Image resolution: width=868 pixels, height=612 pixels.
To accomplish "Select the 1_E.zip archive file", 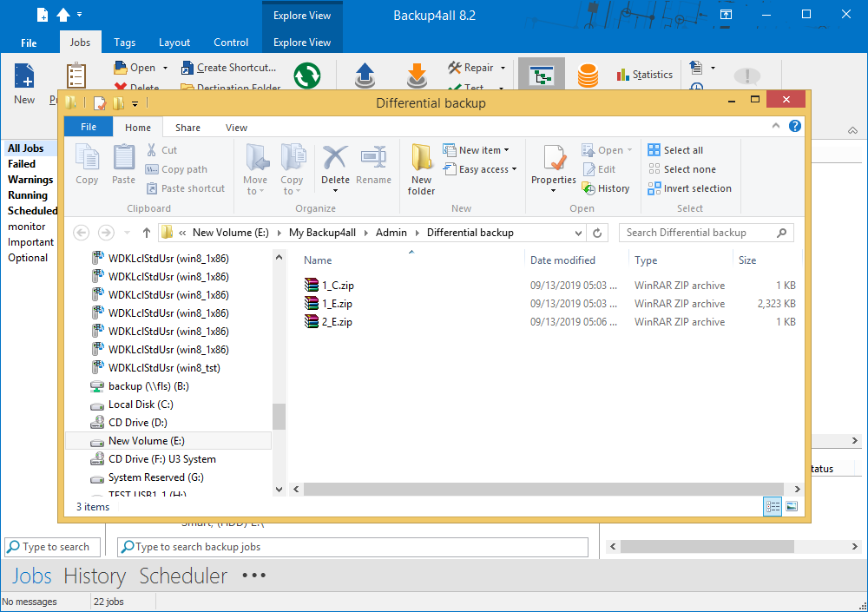I will point(337,304).
